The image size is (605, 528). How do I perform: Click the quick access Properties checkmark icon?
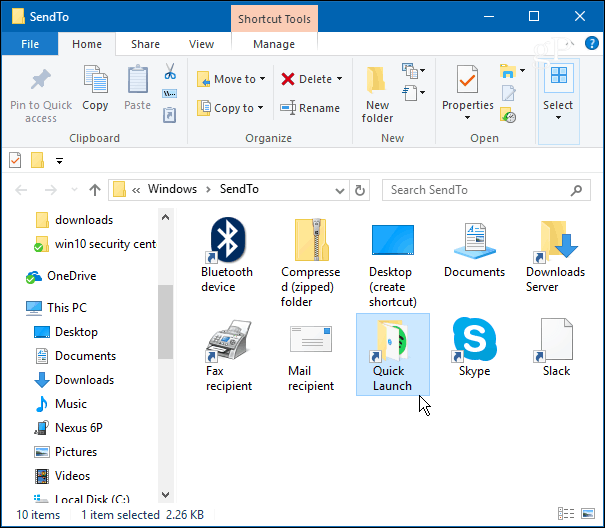pyautogui.click(x=15, y=160)
